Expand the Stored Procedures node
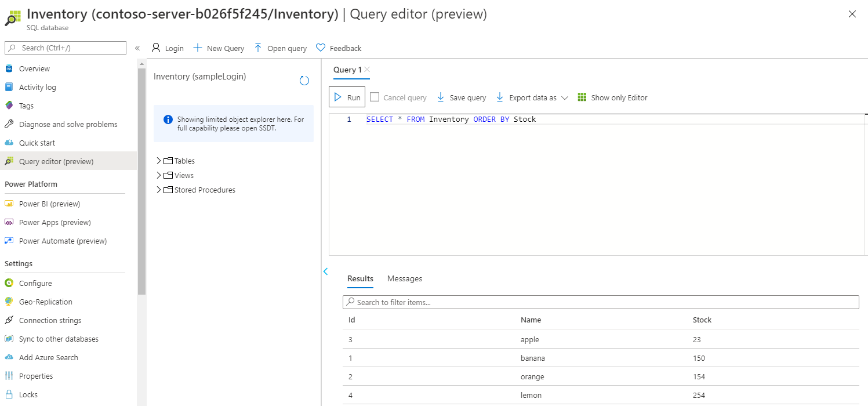 [158, 190]
